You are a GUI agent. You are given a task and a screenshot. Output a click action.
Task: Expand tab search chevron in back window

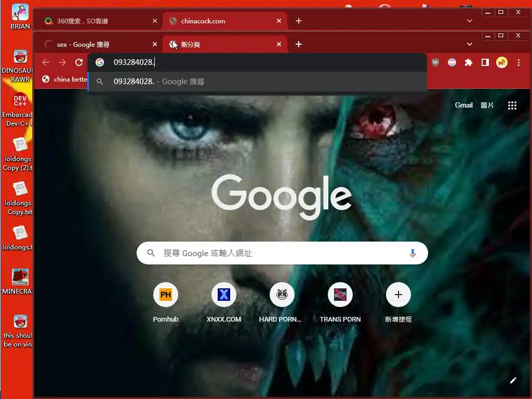tap(470, 21)
